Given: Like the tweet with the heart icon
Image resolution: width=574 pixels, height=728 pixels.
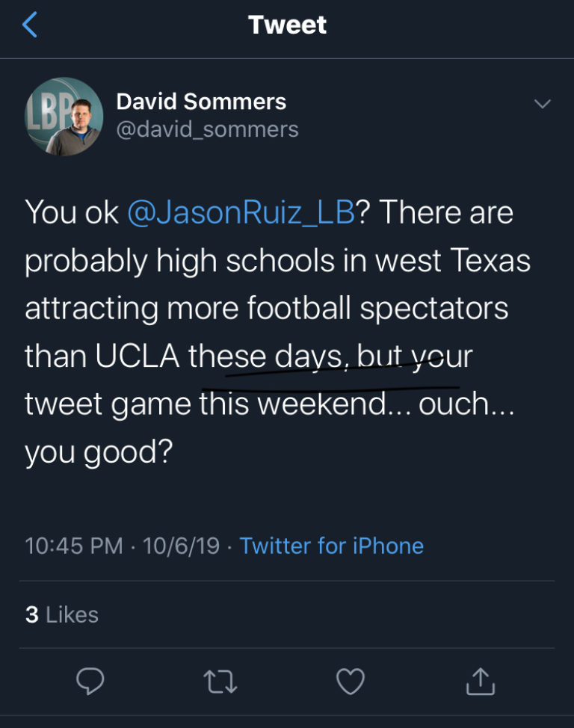Looking at the screenshot, I should point(350,681).
